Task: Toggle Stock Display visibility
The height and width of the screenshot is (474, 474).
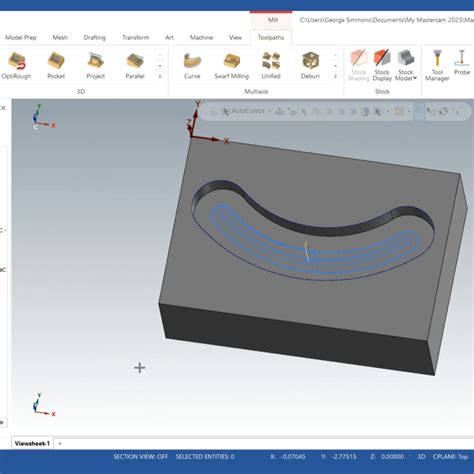Action: (x=382, y=66)
